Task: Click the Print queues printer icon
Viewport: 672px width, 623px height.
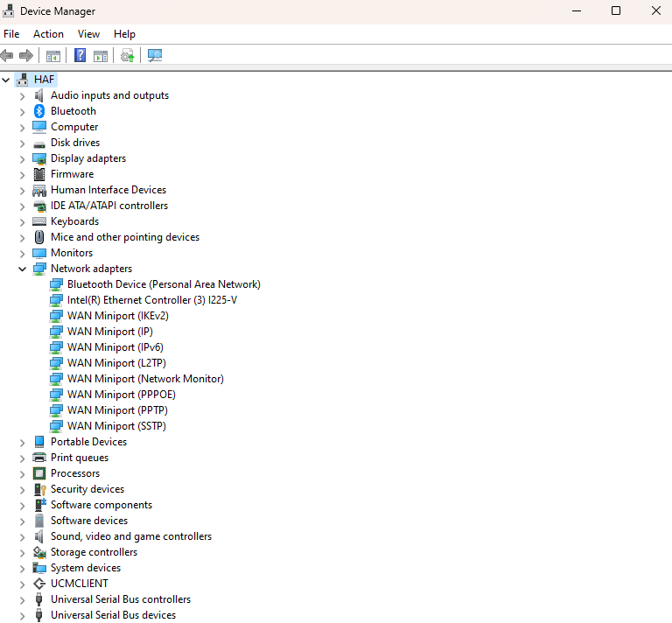Action: (39, 458)
